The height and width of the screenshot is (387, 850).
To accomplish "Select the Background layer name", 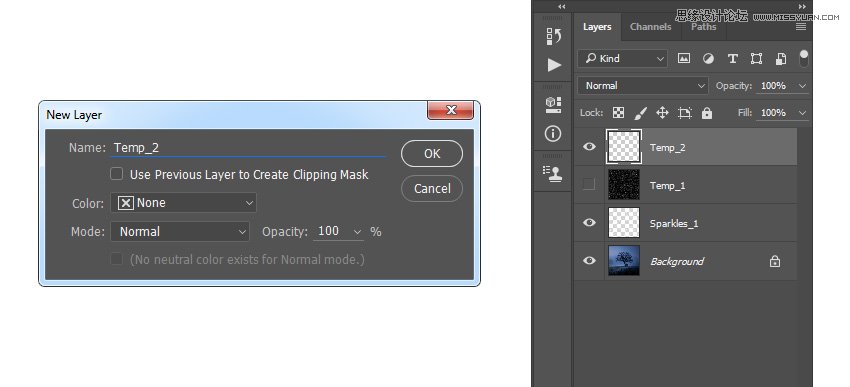I will pyautogui.click(x=677, y=261).
